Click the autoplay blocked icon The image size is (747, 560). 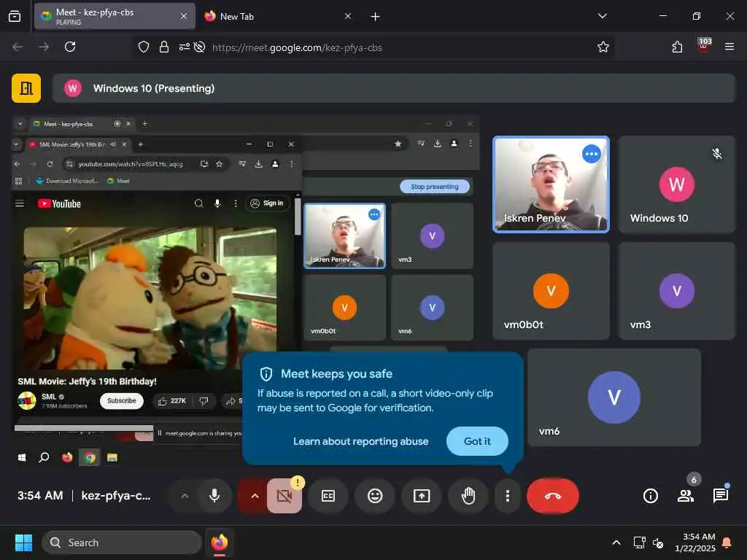(200, 47)
